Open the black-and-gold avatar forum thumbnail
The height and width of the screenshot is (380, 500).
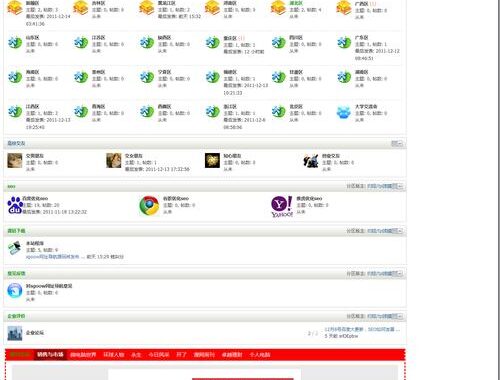tap(212, 160)
